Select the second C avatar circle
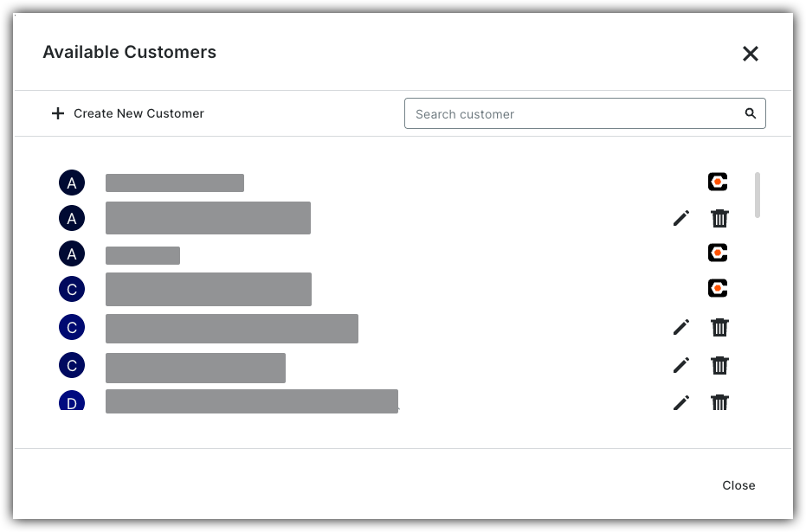Image resolution: width=806 pixels, height=532 pixels. pyautogui.click(x=72, y=327)
